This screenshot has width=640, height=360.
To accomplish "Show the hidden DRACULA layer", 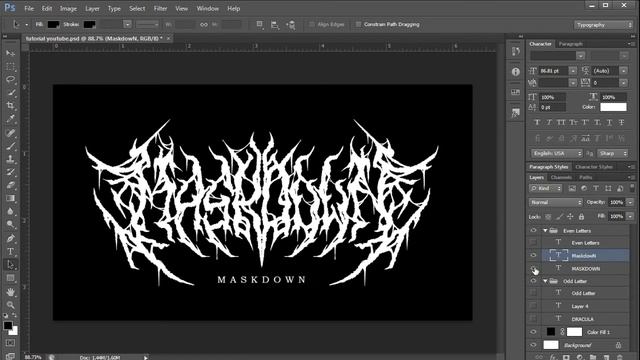I will 533,319.
